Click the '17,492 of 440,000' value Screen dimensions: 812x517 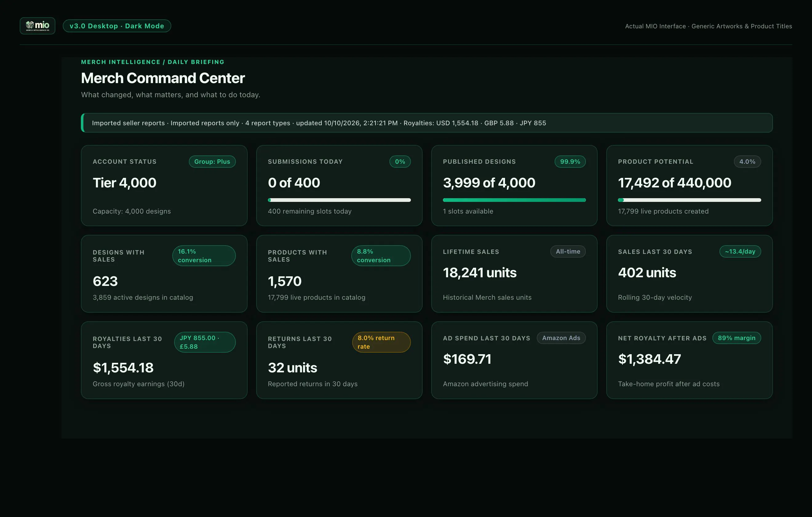(x=675, y=182)
